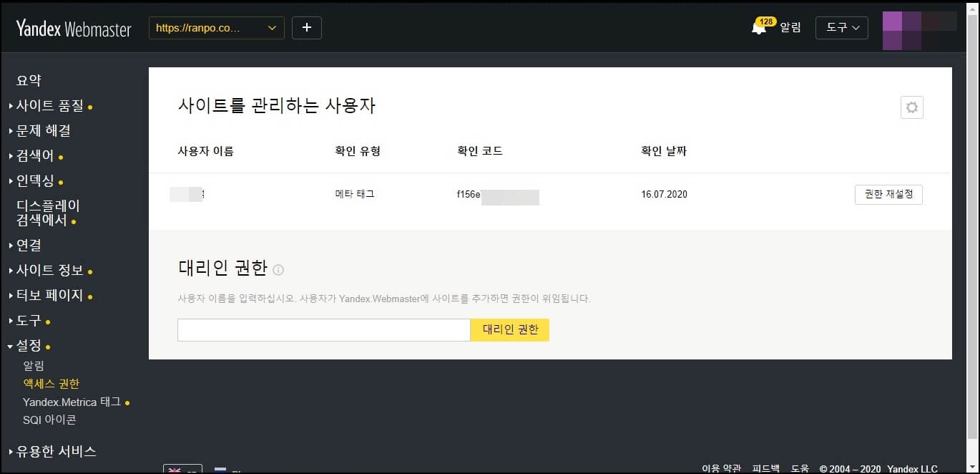Click the yellow 대리인 권한 button
The width and height of the screenshot is (980, 474).
(x=510, y=330)
